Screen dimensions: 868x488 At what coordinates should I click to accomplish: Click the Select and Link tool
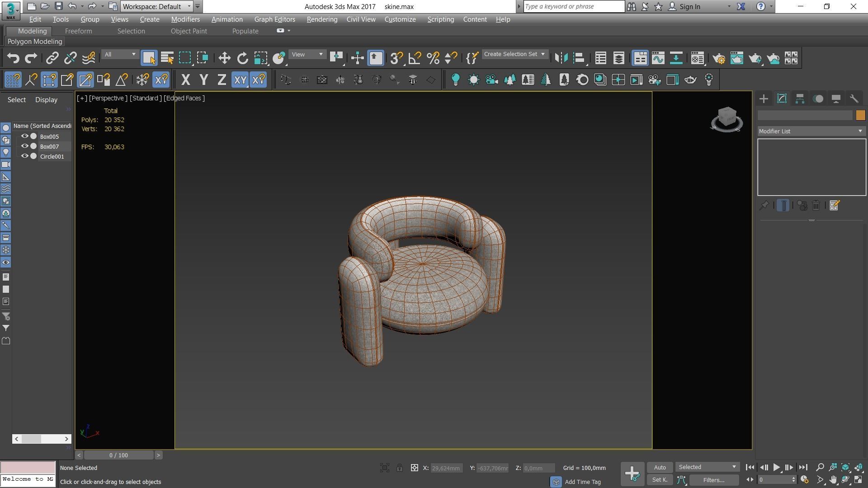[52, 58]
